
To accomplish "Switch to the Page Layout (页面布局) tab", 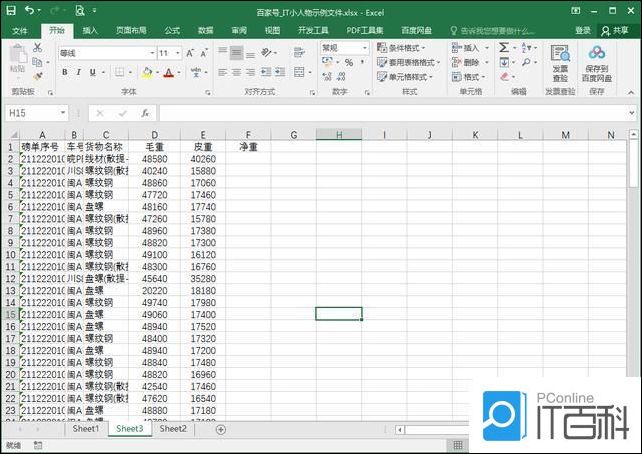I will [131, 30].
